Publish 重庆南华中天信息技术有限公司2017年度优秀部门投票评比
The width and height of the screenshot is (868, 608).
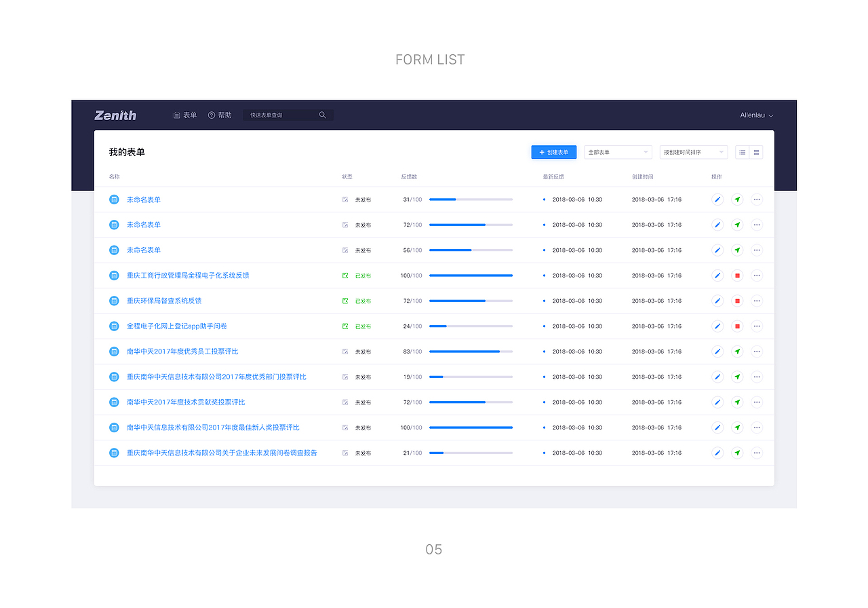click(737, 377)
